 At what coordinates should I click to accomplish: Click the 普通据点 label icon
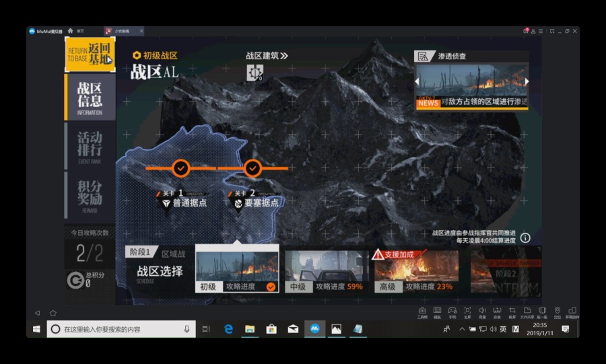tap(166, 203)
